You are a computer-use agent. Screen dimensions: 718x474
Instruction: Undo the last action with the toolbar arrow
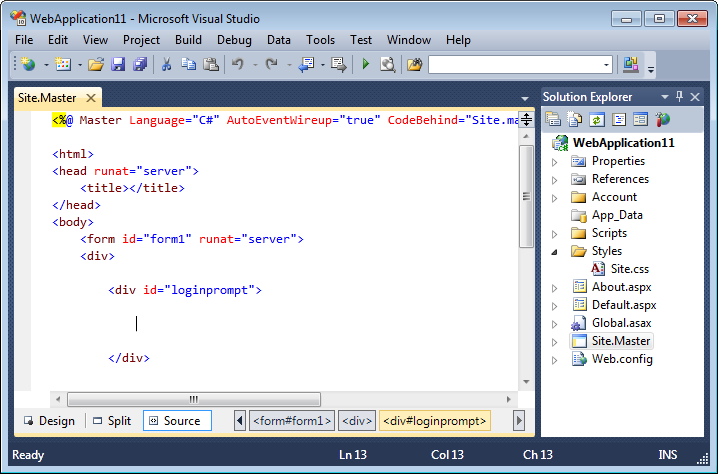pos(238,65)
